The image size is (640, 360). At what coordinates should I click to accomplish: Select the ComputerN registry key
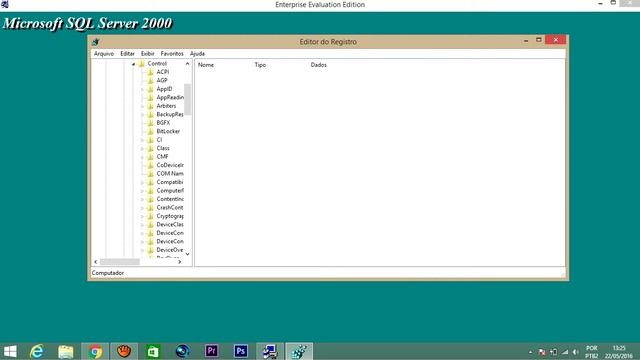pyautogui.click(x=170, y=191)
